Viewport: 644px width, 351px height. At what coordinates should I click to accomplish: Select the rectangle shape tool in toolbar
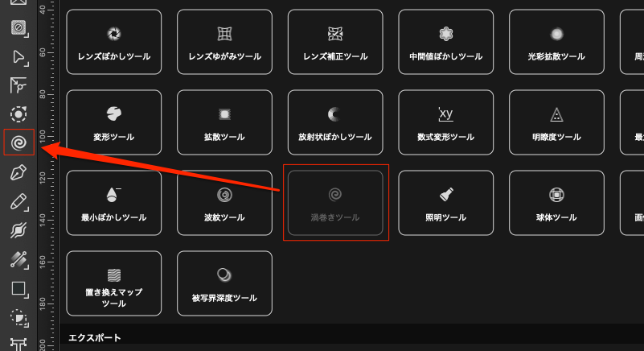tap(18, 289)
